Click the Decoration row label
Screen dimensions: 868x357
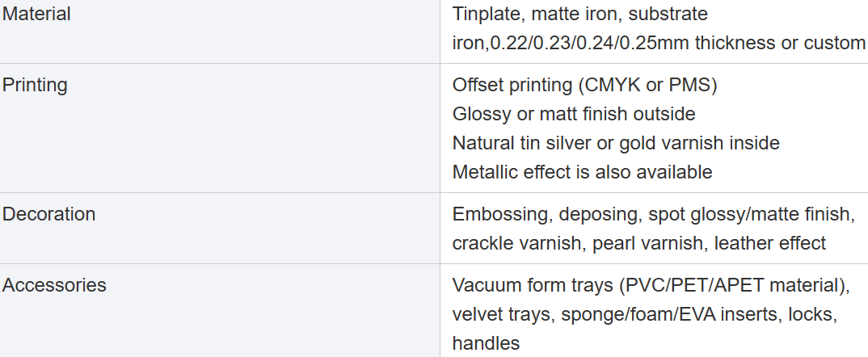[48, 214]
